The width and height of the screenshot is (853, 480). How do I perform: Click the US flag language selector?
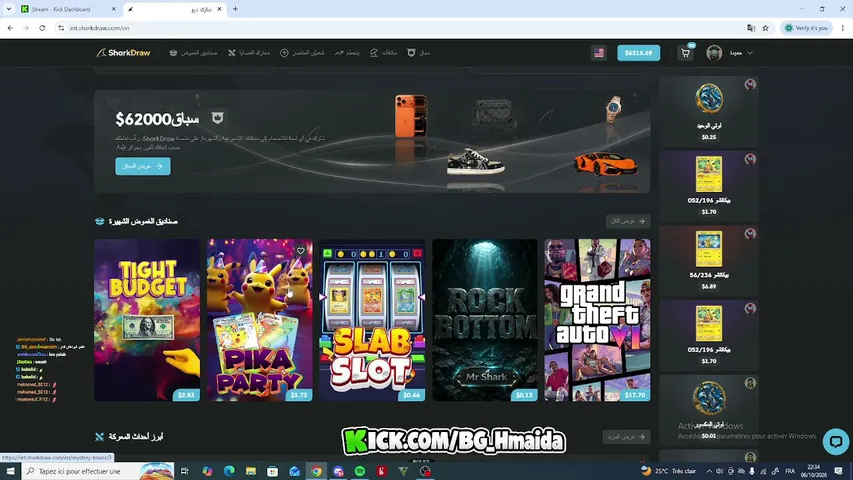(x=599, y=53)
